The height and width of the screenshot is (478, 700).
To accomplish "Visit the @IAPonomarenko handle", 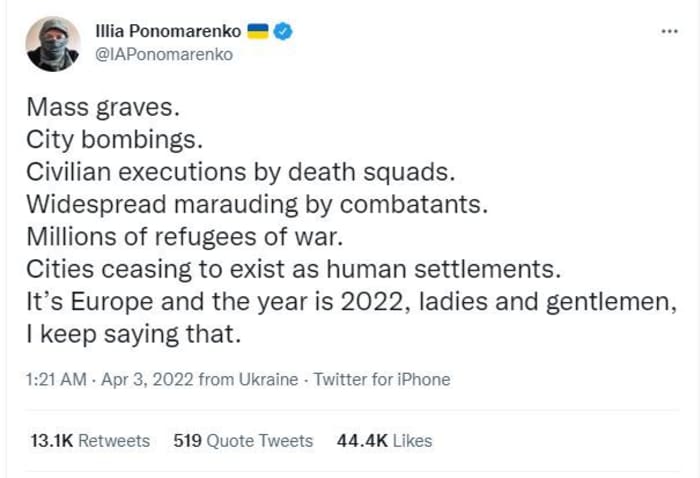I will [164, 54].
